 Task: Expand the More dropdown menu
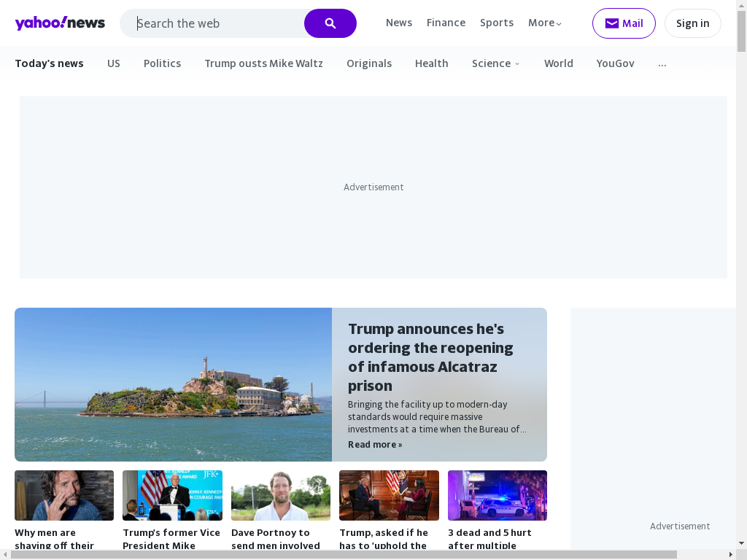544,23
